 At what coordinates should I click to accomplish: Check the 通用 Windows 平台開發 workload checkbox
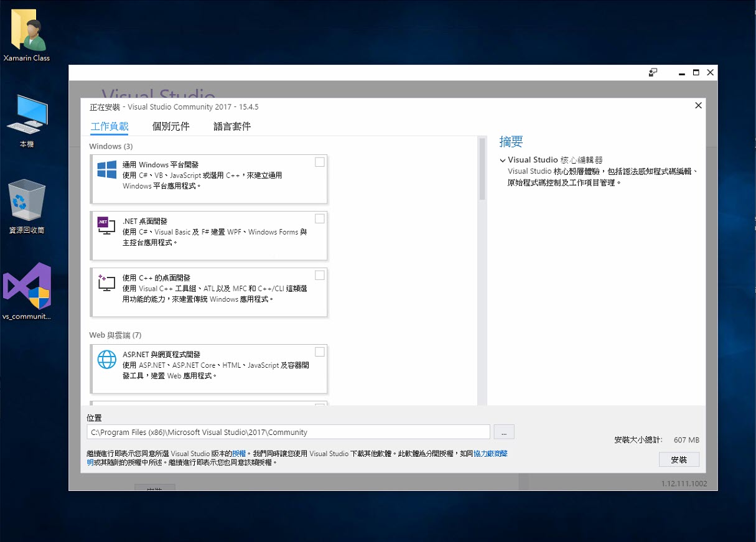pos(319,162)
